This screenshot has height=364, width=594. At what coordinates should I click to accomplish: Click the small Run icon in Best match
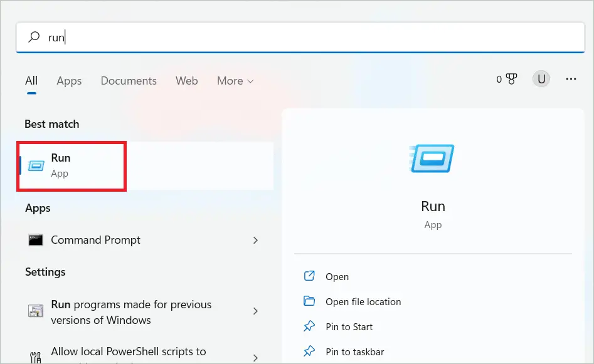36,166
